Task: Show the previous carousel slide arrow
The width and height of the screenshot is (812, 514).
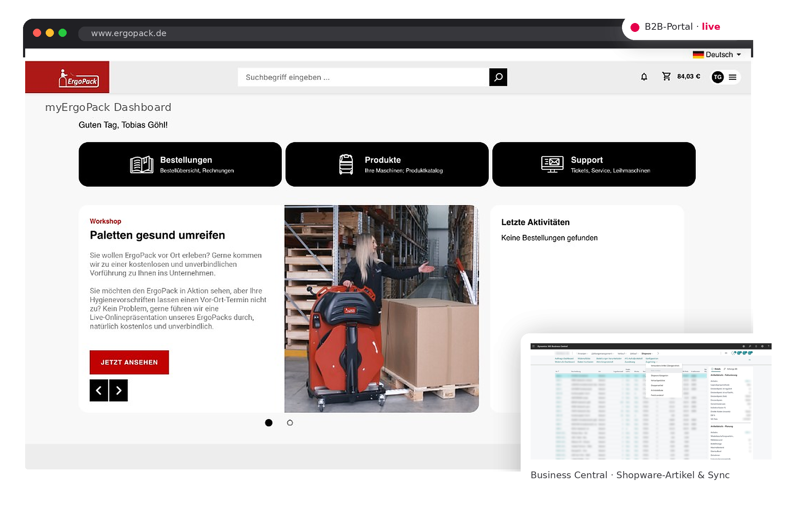Action: pos(99,390)
